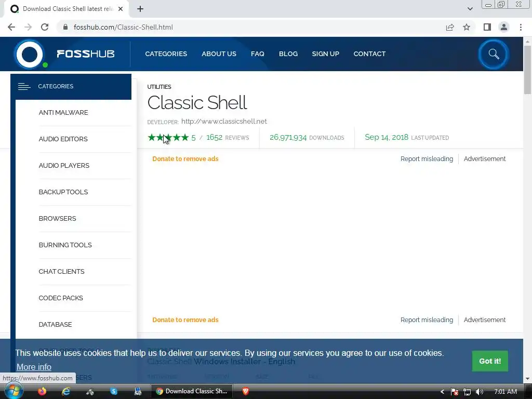Screen dimensions: 532x399
Task: Open the BLOG page
Action: pyautogui.click(x=288, y=54)
